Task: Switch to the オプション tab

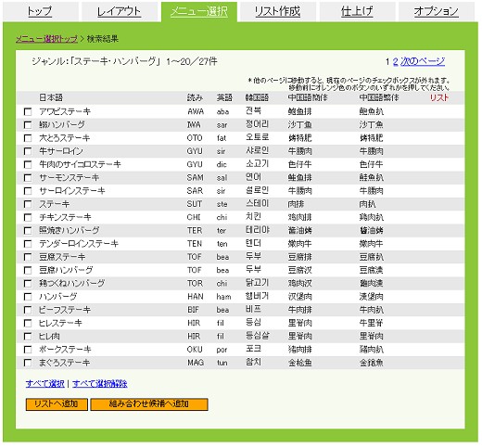Action: [436, 11]
